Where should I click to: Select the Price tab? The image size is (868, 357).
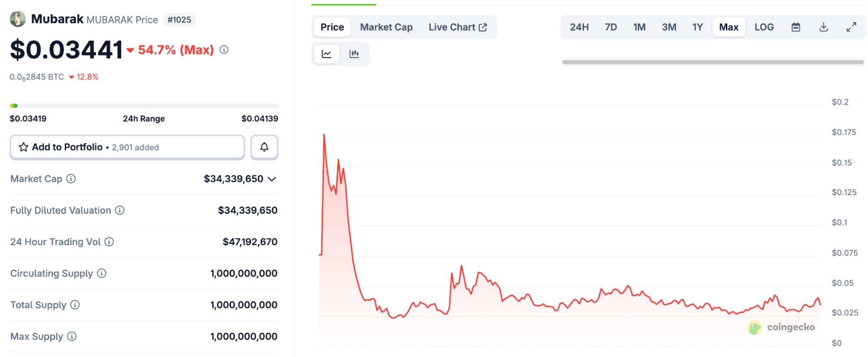(x=332, y=27)
